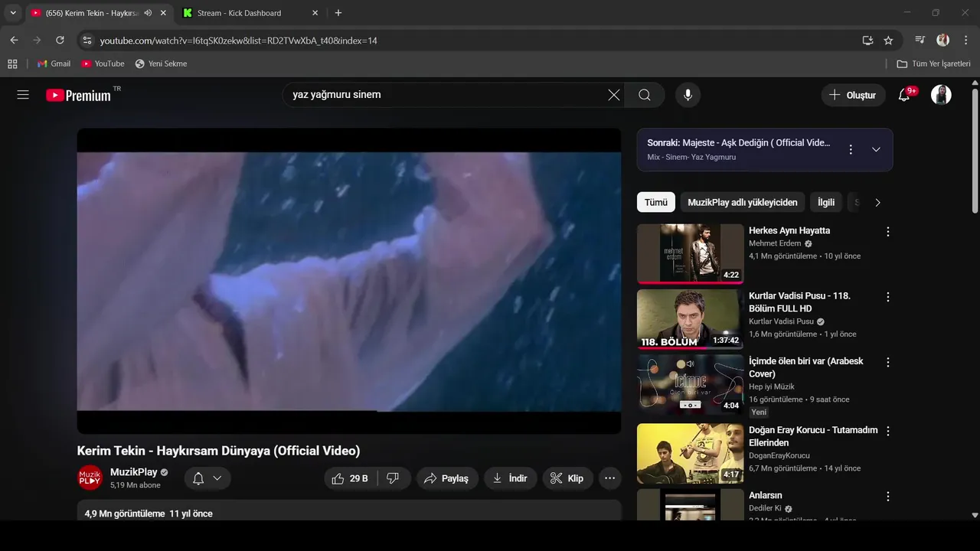Viewport: 980px width, 551px height.
Task: Click the video player frame
Action: [349, 281]
